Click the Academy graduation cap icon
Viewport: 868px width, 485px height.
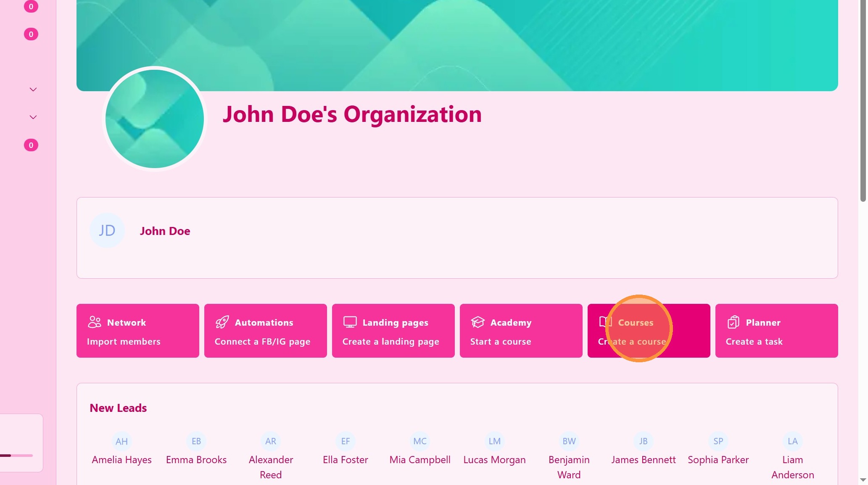[x=478, y=322]
